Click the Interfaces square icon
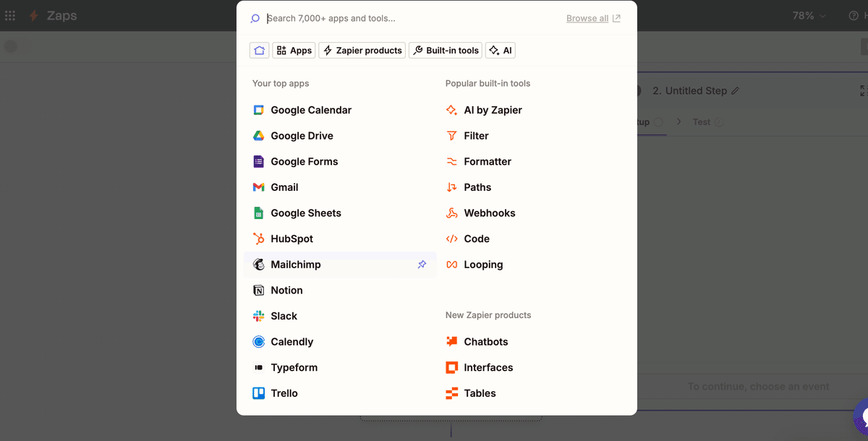868x441 pixels. [451, 368]
